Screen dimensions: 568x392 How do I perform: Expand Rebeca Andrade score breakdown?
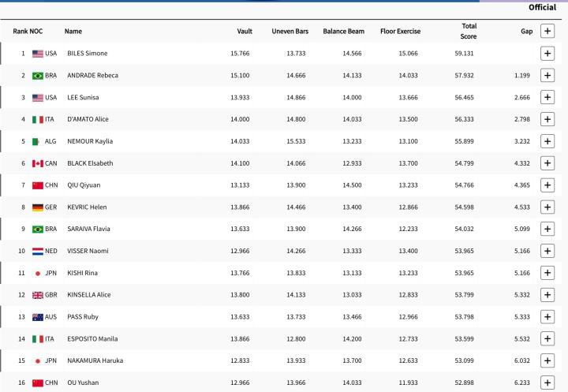546,76
